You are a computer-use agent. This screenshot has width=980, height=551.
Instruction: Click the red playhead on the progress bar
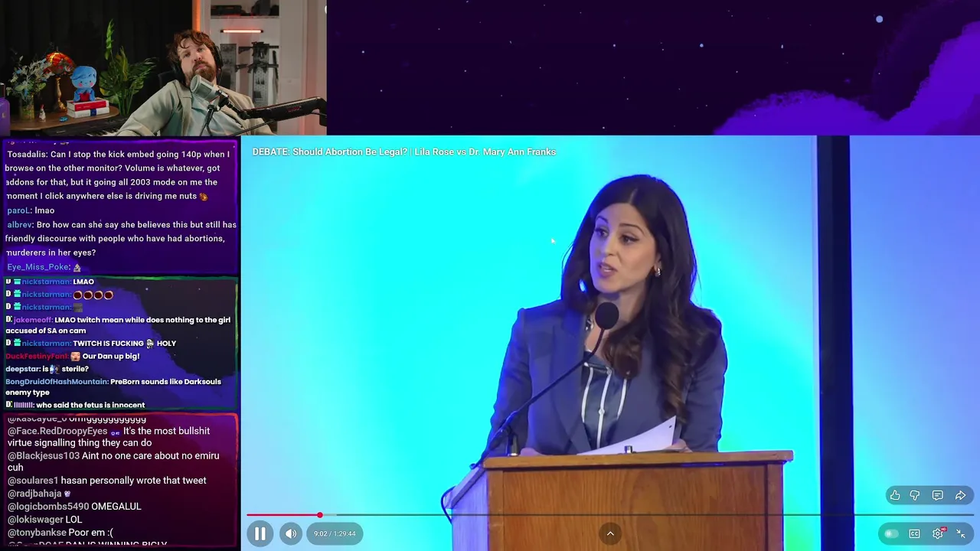click(x=319, y=515)
